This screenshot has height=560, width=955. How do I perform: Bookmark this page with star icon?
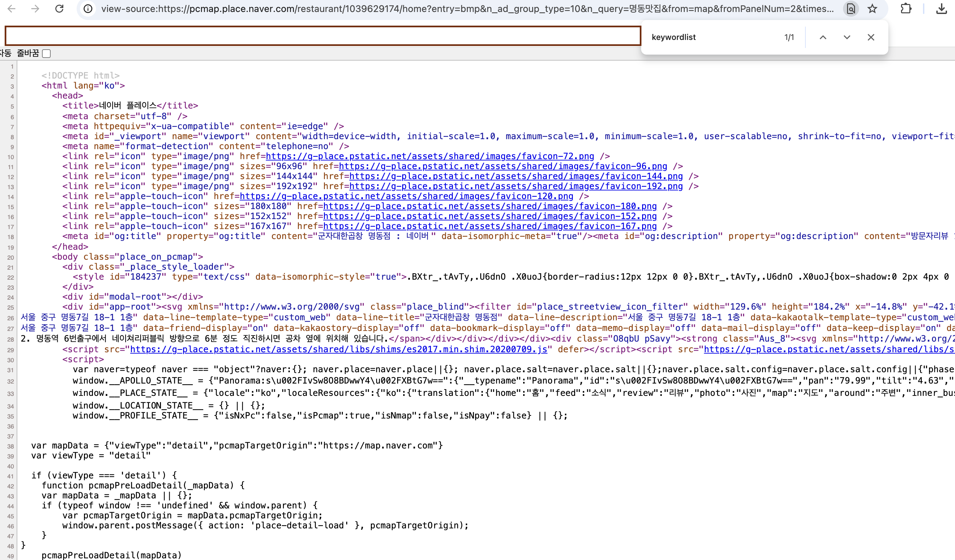point(872,8)
